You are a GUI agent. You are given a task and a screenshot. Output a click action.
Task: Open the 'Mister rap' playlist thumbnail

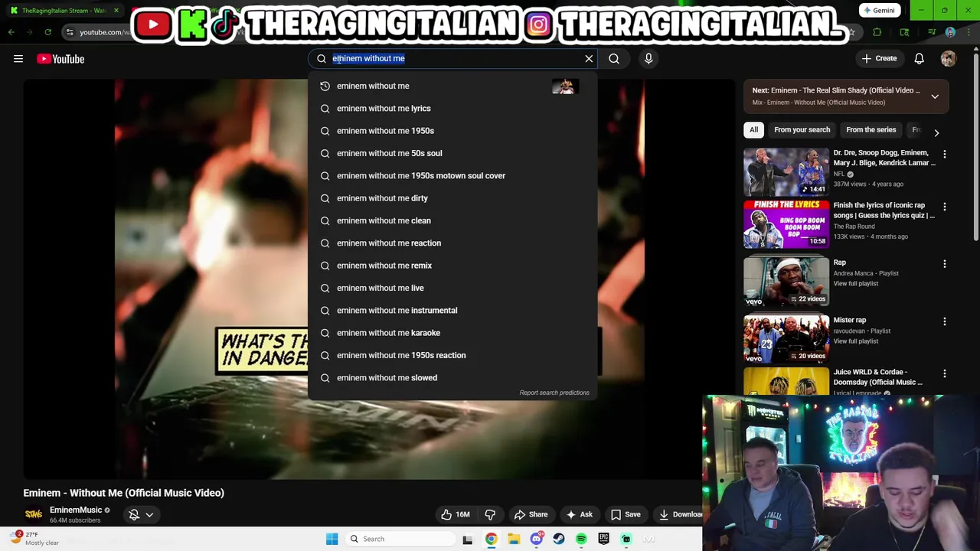point(786,339)
